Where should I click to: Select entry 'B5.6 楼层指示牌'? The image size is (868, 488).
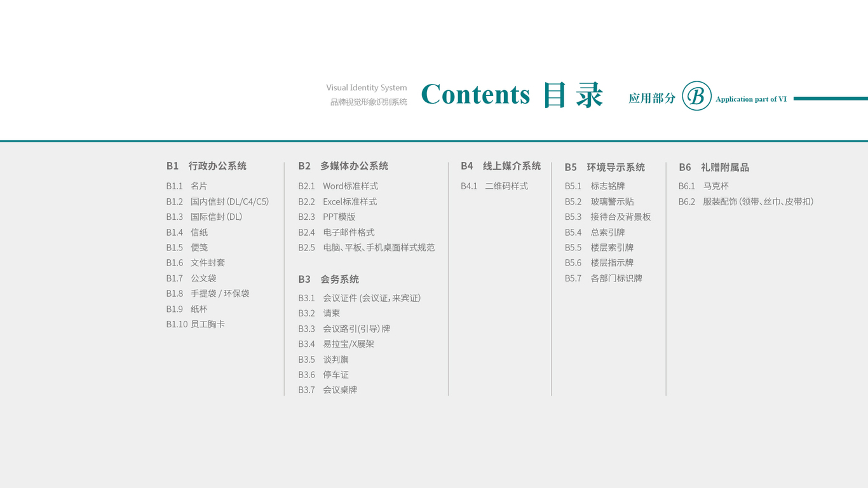pyautogui.click(x=599, y=263)
